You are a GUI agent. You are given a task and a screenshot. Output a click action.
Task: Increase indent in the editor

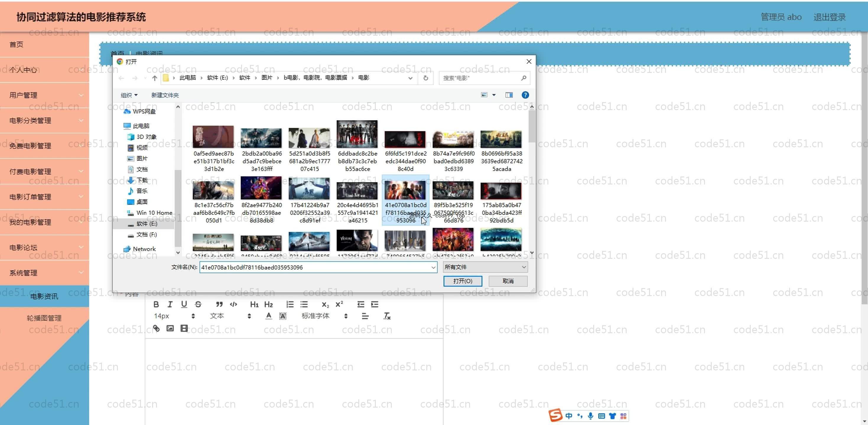(375, 305)
